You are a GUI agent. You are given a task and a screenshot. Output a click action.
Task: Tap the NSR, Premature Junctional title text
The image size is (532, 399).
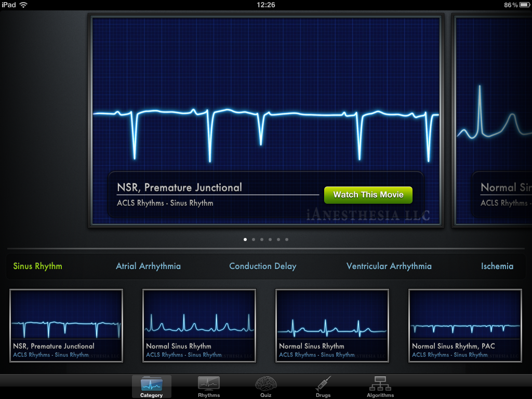click(x=179, y=188)
